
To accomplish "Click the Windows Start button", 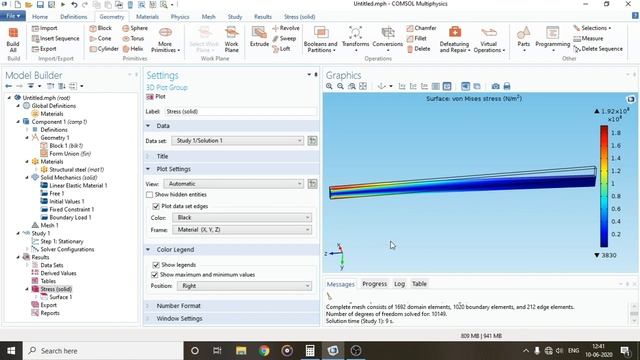I will click(x=11, y=351).
